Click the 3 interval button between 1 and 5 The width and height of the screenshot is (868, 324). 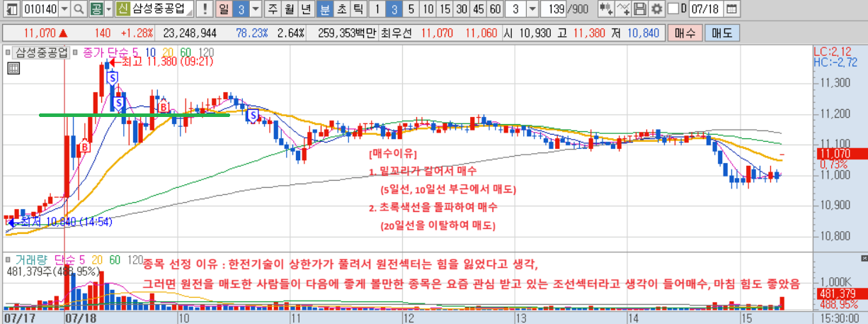[x=394, y=9]
